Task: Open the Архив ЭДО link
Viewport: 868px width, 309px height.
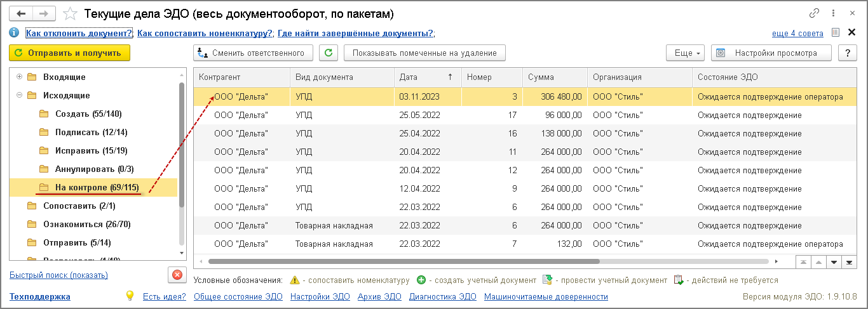Action: pyautogui.click(x=379, y=296)
